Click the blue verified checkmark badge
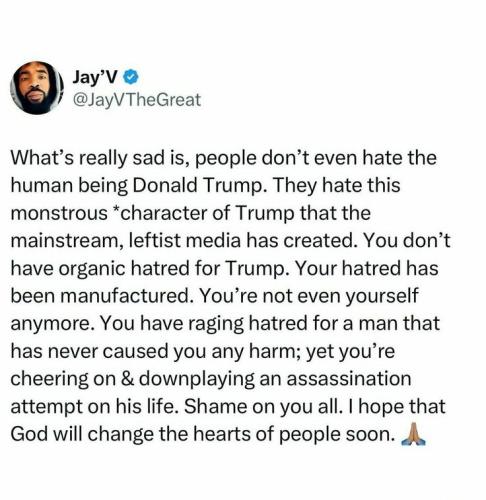 pyautogui.click(x=131, y=77)
